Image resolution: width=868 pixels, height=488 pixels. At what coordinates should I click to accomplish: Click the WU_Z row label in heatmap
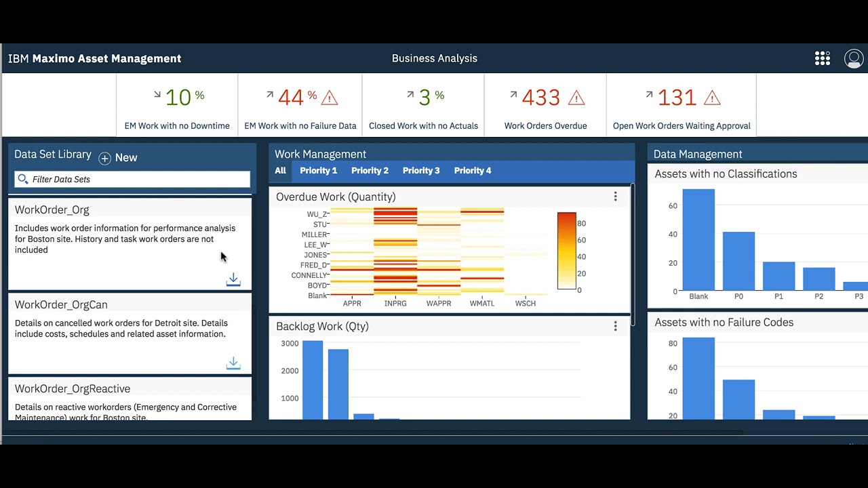click(x=317, y=214)
